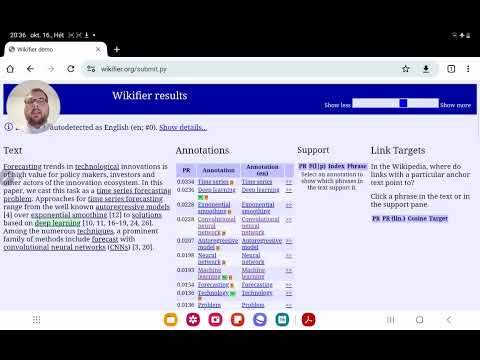Launch the red camera app in taskbar
This screenshot has height=360, width=480.
(x=215, y=320)
